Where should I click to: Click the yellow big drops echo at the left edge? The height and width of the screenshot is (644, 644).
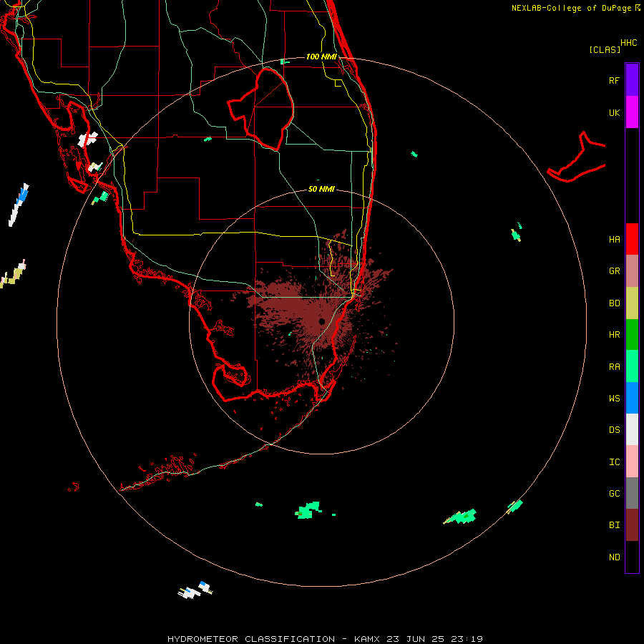[x=13, y=273]
